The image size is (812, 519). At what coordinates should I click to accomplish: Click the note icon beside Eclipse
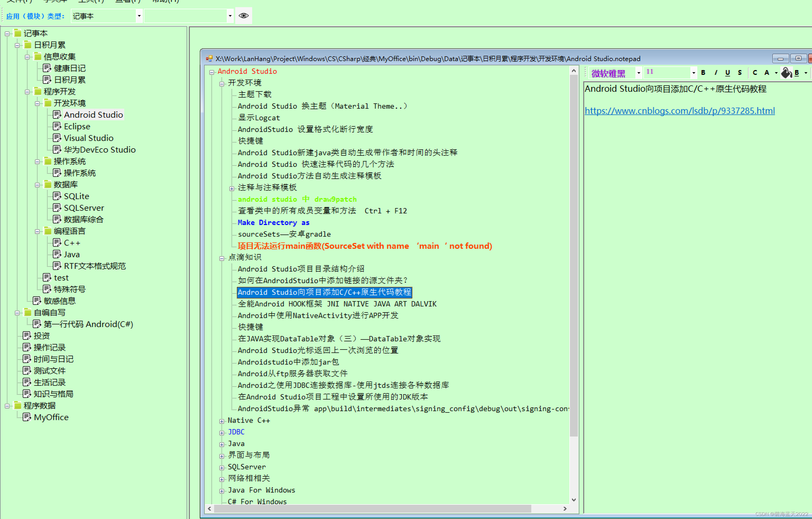[x=57, y=126]
